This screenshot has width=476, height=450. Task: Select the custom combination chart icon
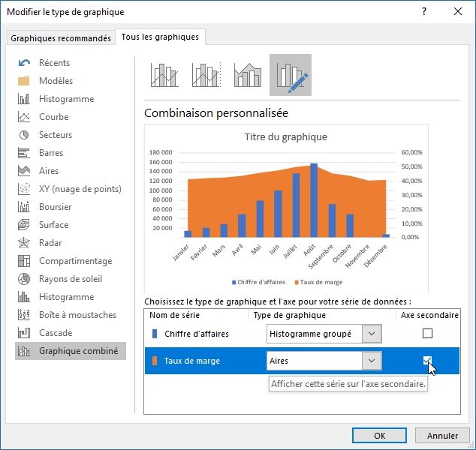click(290, 75)
